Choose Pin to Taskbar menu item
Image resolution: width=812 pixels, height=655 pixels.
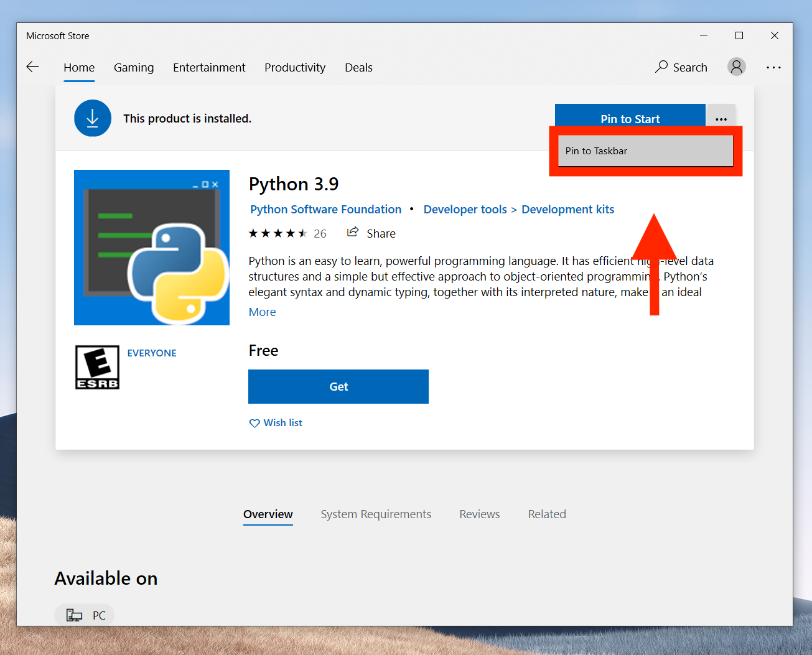[646, 151]
